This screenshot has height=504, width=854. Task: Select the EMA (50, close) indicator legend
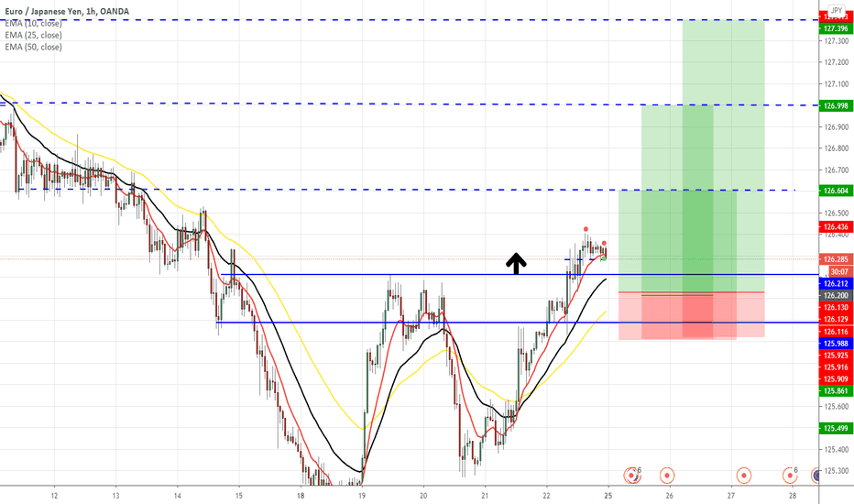coord(33,48)
